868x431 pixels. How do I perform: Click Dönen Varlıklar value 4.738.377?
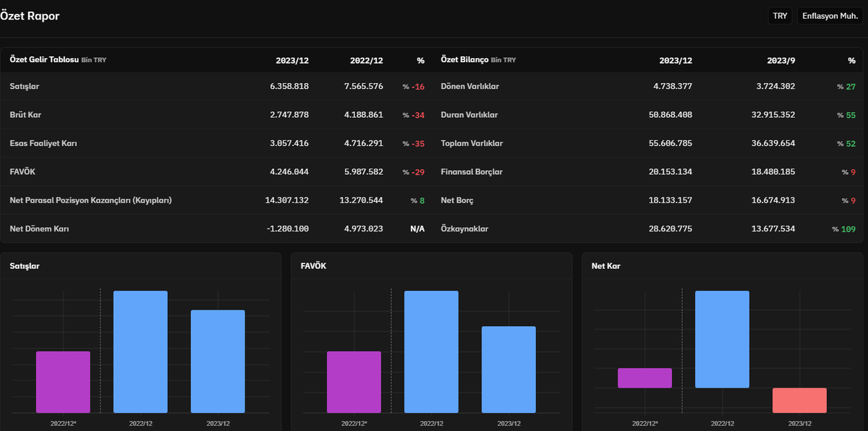click(x=672, y=87)
